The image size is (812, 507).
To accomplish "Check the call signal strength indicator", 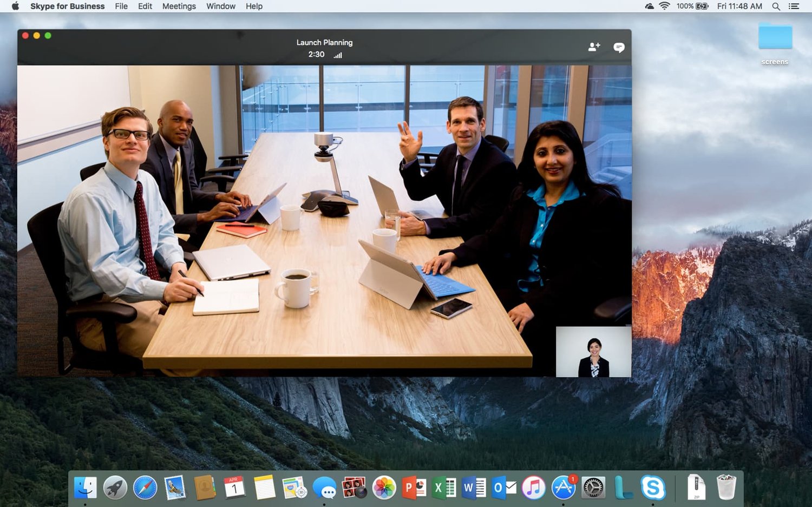I will tap(337, 55).
